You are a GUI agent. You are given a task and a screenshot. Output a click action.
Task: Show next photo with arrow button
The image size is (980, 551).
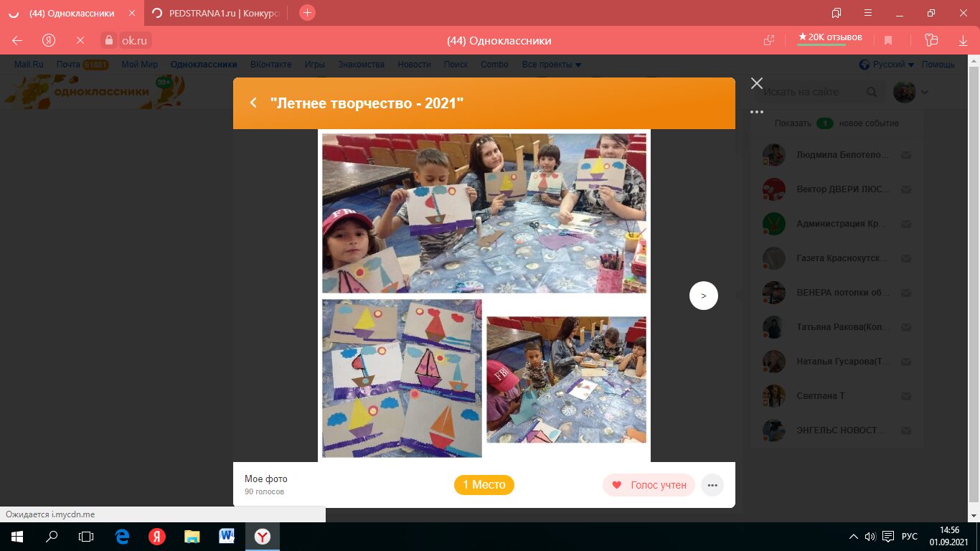click(x=703, y=296)
